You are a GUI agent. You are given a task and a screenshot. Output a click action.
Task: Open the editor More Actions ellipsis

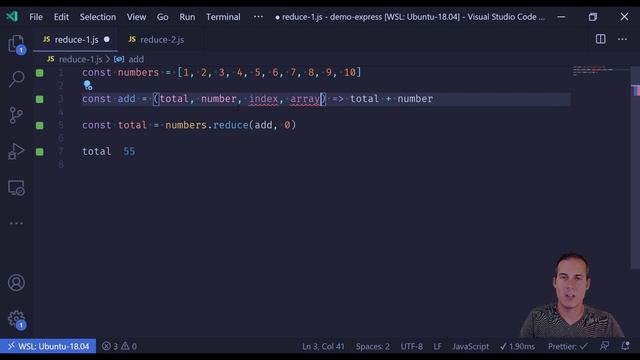pos(622,39)
